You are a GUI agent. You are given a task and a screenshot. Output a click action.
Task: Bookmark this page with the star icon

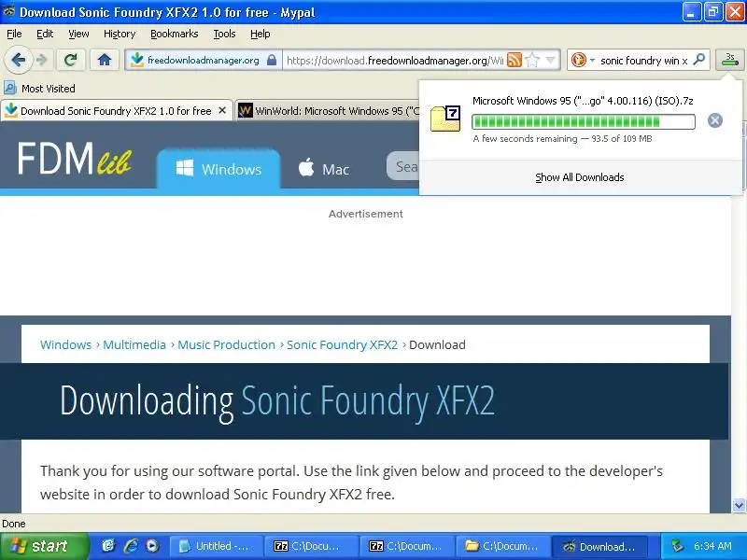(x=532, y=60)
